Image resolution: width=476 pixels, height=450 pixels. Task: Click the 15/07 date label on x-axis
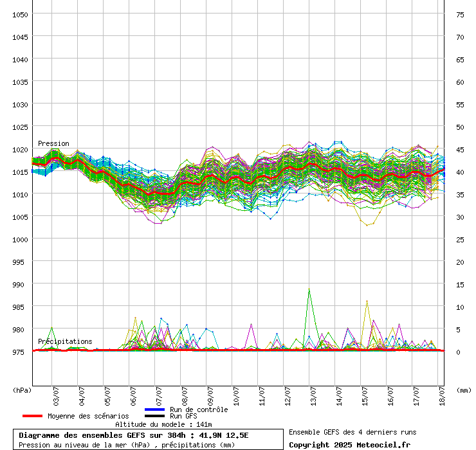(365, 396)
